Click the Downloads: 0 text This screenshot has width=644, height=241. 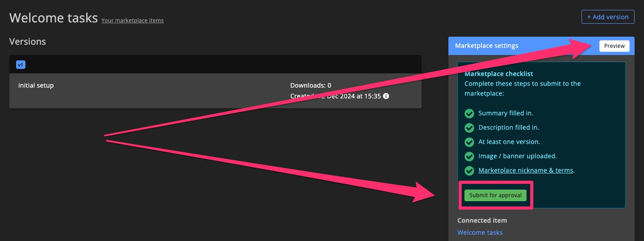pyautogui.click(x=311, y=85)
